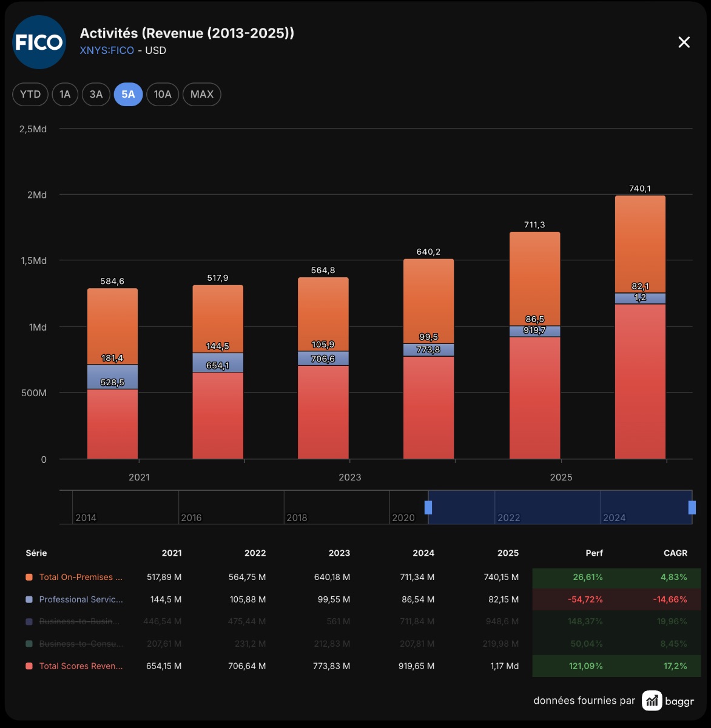This screenshot has width=711, height=728.
Task: Choose the 3A period button
Action: [96, 94]
